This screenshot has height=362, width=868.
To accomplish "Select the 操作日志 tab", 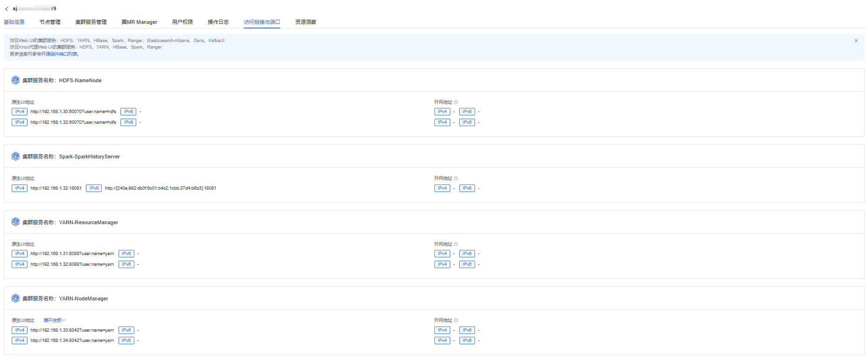I will coord(218,22).
